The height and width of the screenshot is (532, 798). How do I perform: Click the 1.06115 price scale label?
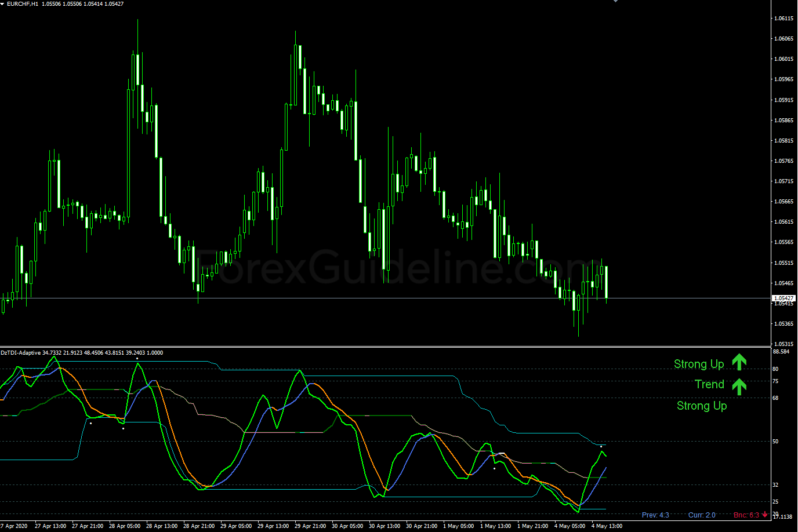(784, 19)
